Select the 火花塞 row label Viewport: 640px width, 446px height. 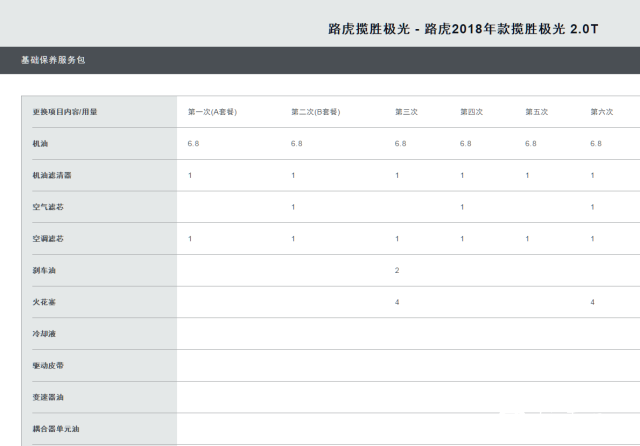point(45,302)
